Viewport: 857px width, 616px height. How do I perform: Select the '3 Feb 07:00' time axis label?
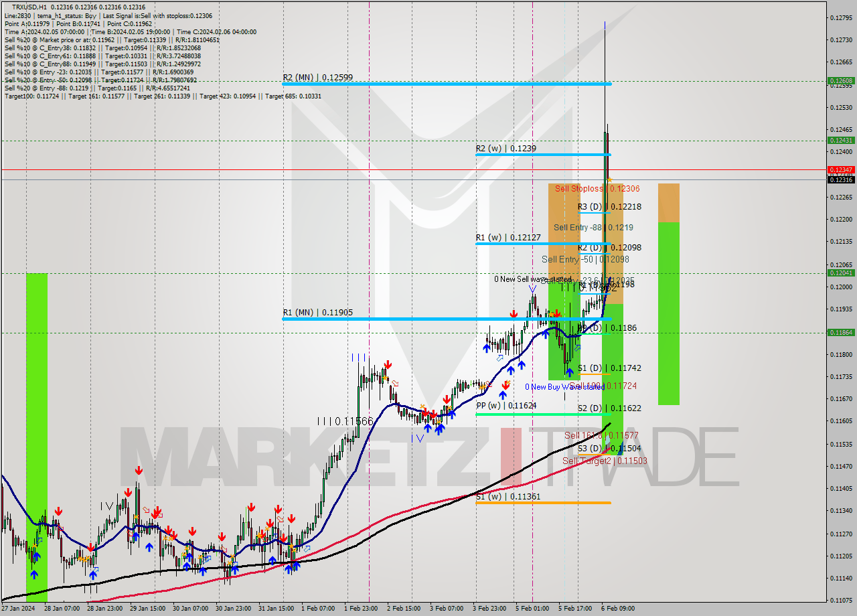point(447,609)
